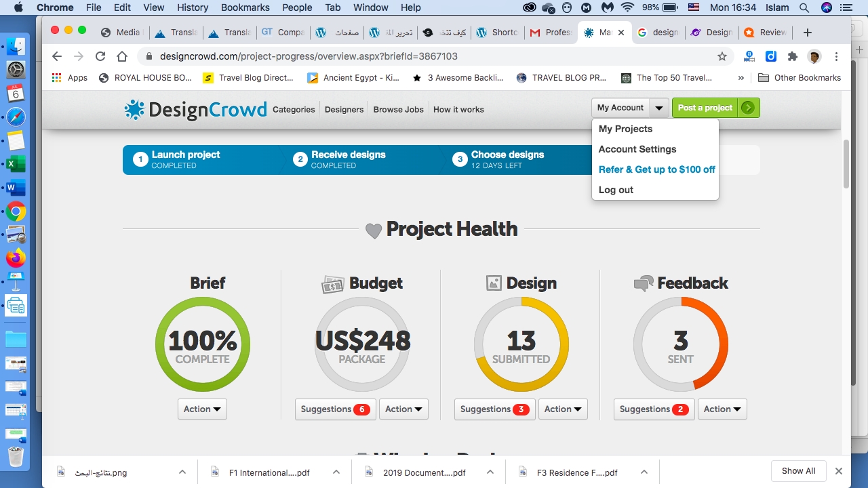Open Notes app in the dock

(16, 140)
